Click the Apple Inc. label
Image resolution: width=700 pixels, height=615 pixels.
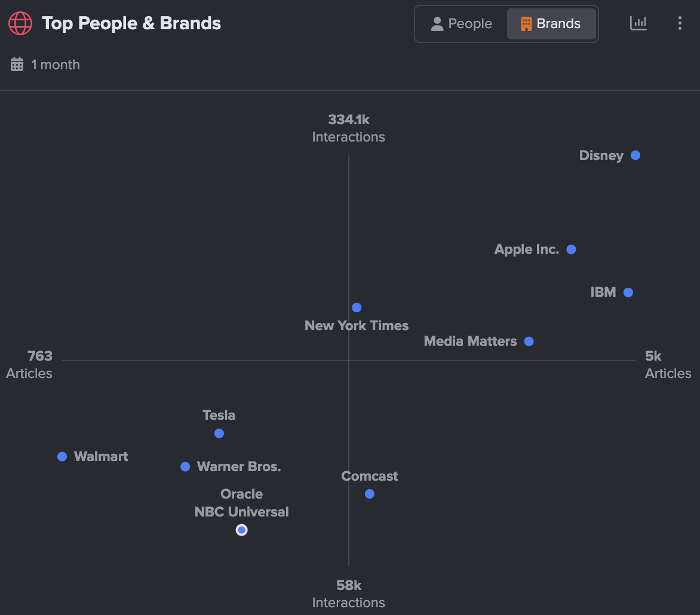(527, 249)
